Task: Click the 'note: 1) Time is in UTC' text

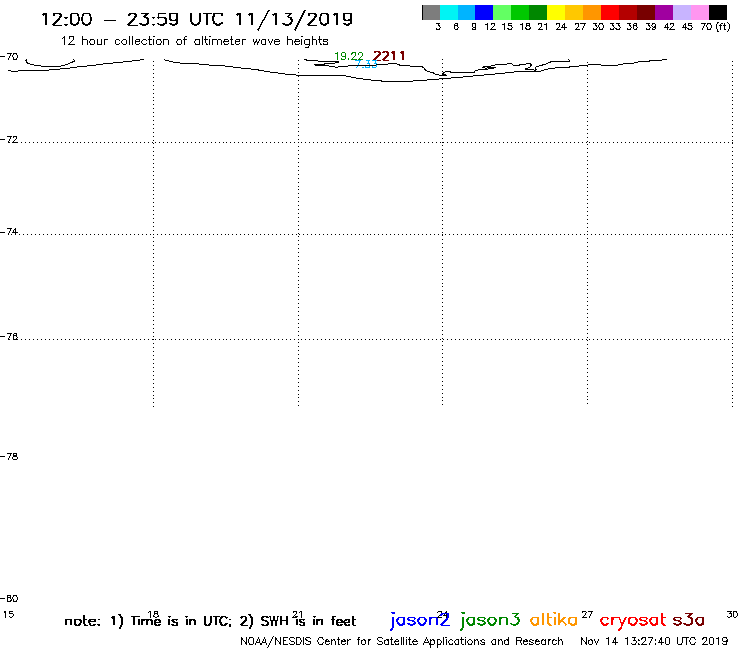Action: pos(148,621)
